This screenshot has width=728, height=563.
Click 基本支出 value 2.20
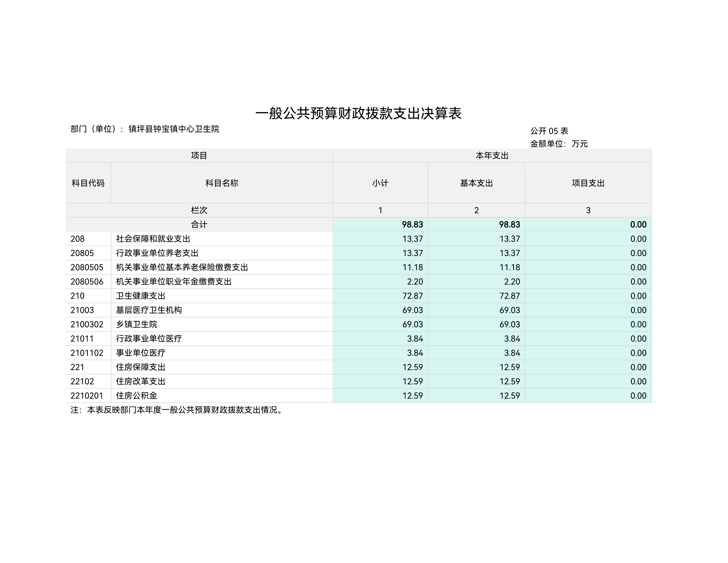[x=512, y=281]
